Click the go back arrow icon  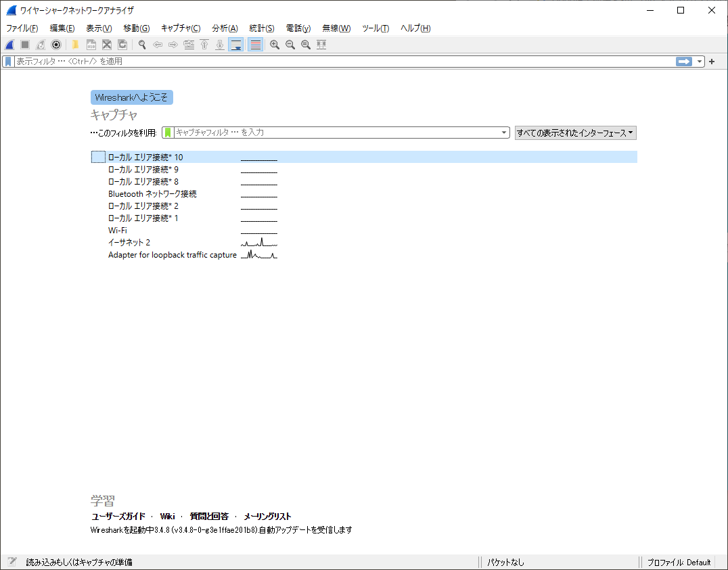[x=158, y=45]
